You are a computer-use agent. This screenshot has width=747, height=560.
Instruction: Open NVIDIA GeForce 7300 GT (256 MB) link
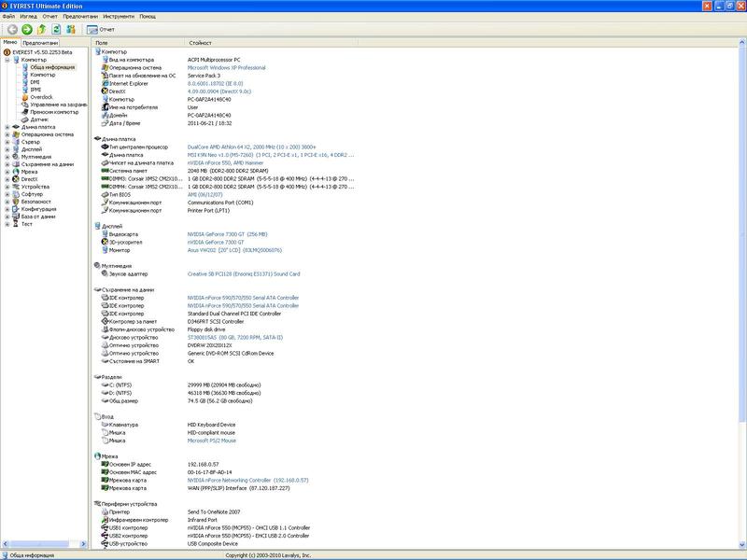click(x=227, y=234)
